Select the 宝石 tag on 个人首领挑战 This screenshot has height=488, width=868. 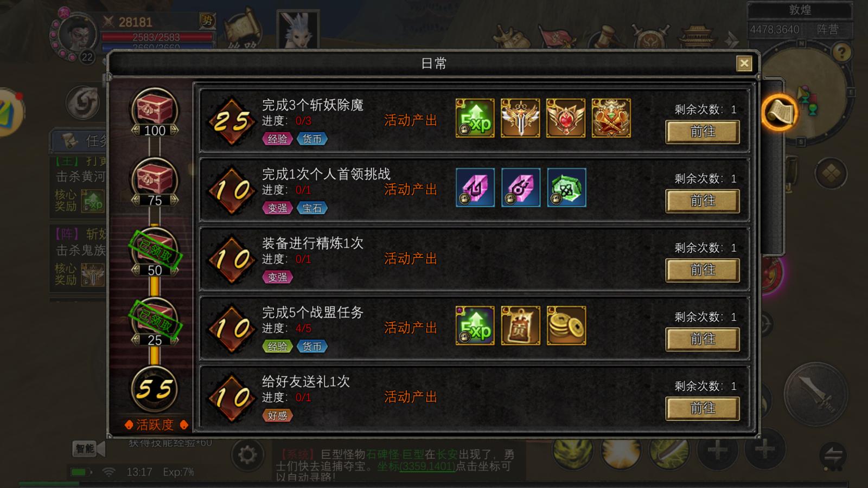click(312, 208)
